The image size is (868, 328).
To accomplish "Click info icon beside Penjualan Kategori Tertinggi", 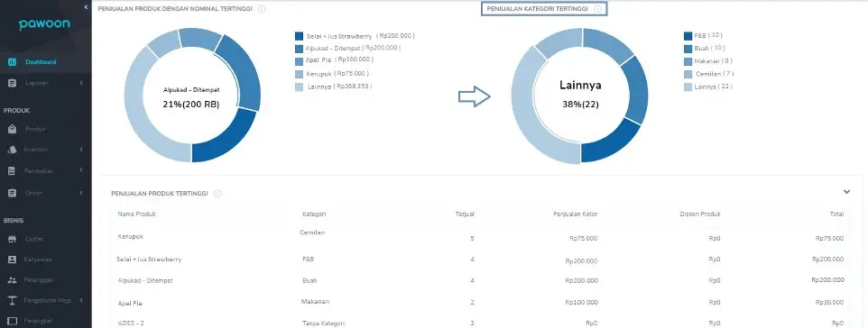I will click(x=597, y=9).
